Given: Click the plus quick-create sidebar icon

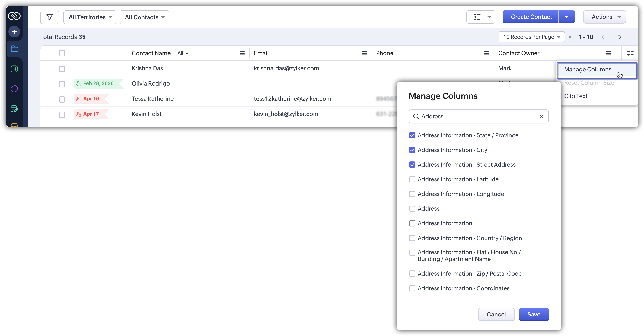Looking at the screenshot, I should click(x=14, y=32).
